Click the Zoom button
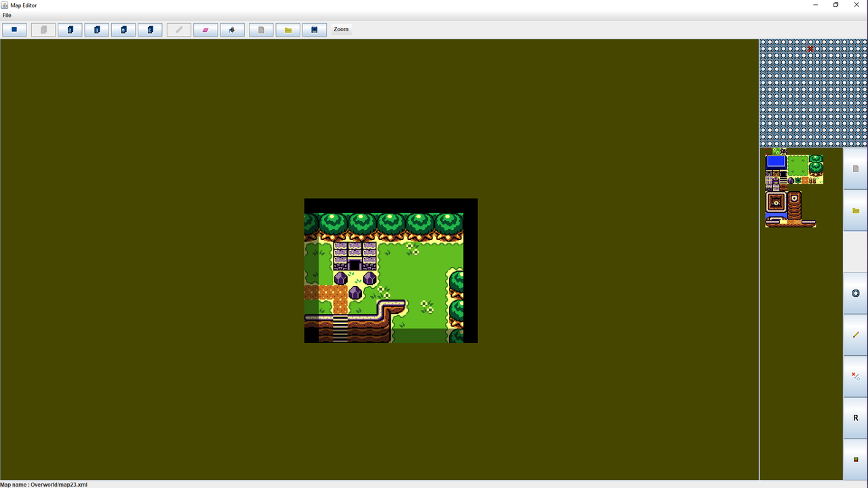868x488 pixels. click(341, 29)
